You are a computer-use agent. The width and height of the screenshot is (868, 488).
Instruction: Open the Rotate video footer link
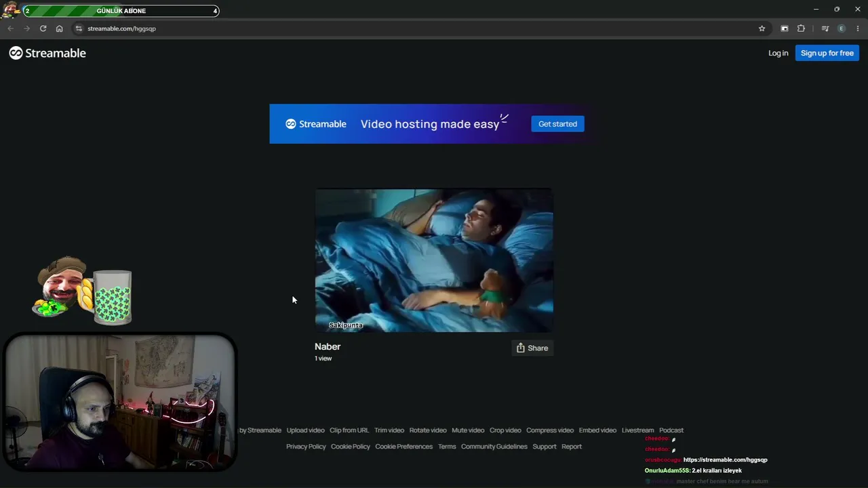pyautogui.click(x=428, y=430)
